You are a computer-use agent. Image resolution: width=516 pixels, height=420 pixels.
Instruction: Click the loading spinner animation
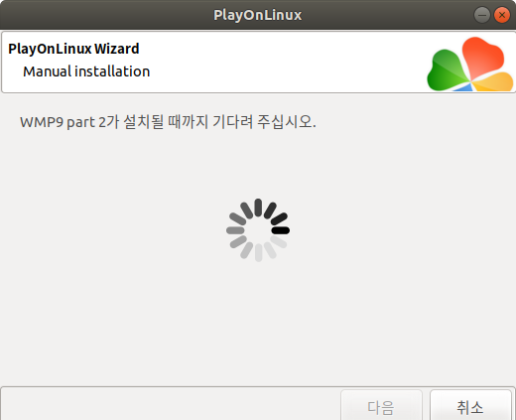coord(258,230)
